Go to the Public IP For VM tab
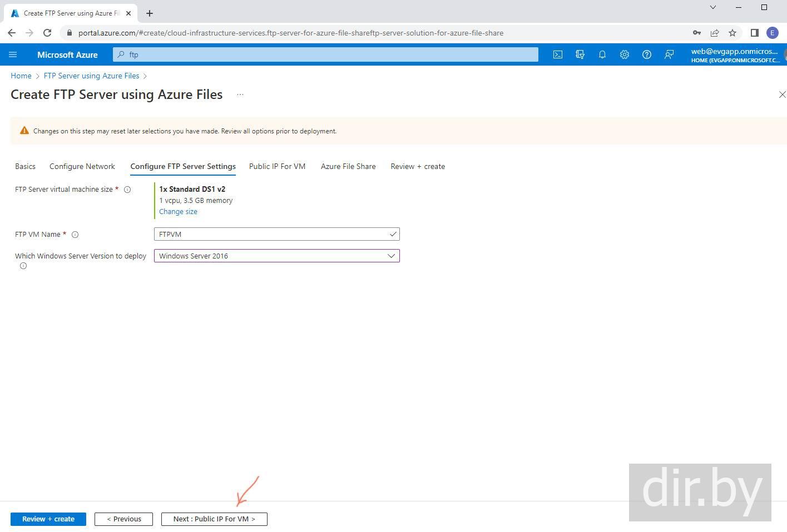The height and width of the screenshot is (532, 787). pos(277,166)
